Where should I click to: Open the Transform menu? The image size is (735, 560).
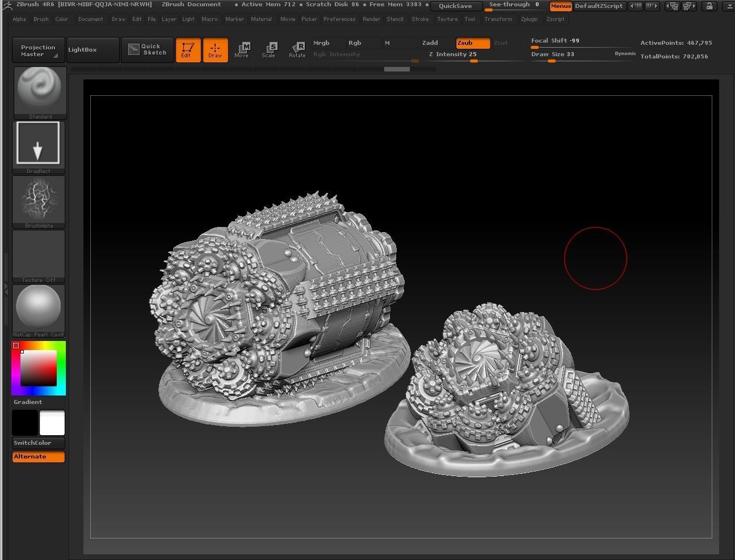[x=498, y=19]
